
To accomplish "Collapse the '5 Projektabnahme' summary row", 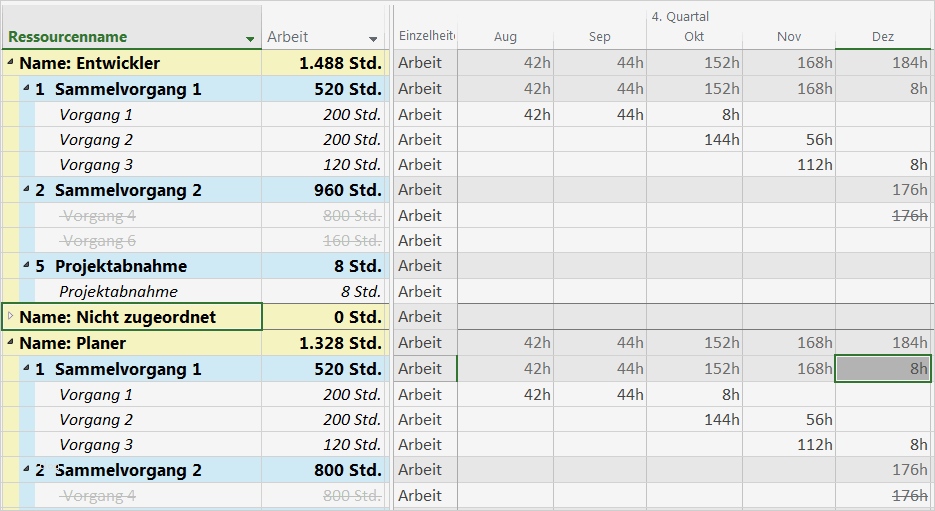I will pyautogui.click(x=26, y=266).
